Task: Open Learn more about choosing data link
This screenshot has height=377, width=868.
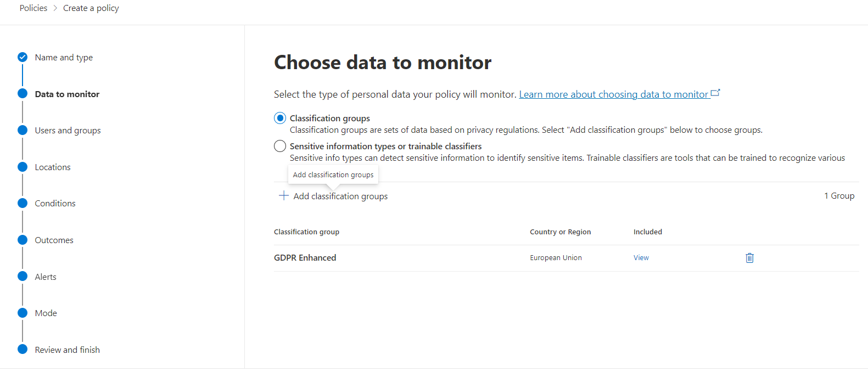Action: coord(613,94)
